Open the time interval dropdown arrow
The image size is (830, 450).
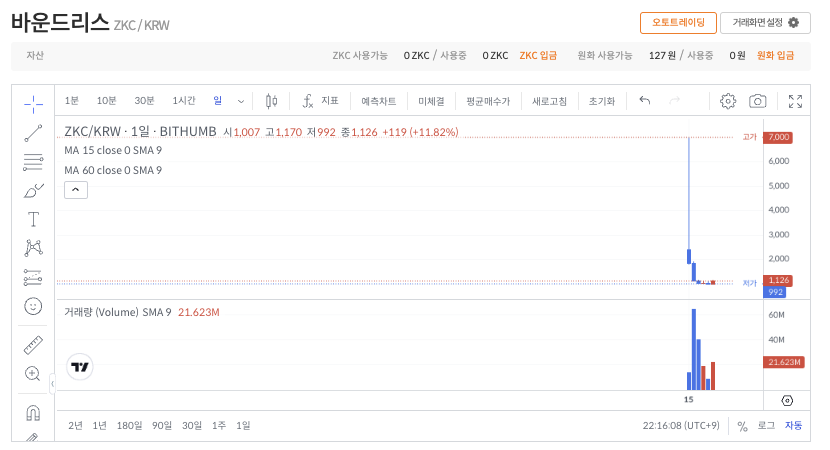click(241, 101)
